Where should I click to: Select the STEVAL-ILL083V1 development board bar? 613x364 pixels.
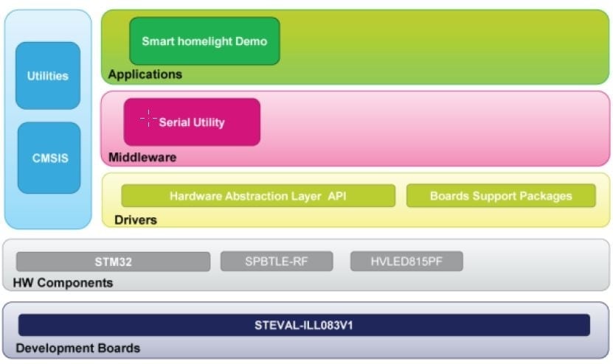click(304, 325)
